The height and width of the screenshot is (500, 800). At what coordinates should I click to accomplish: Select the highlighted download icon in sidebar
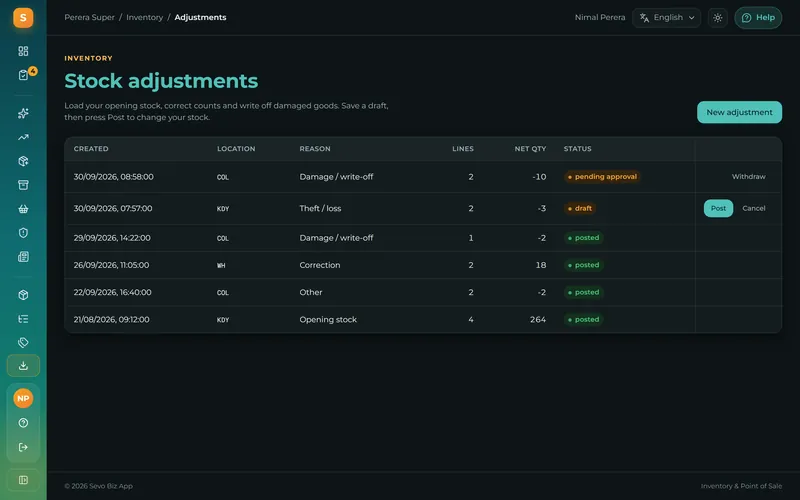[x=23, y=366]
